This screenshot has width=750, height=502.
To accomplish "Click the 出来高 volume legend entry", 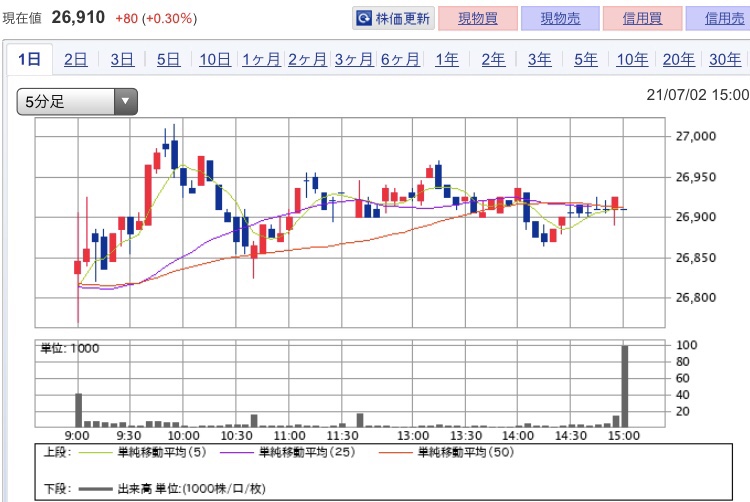I will [x=172, y=489].
